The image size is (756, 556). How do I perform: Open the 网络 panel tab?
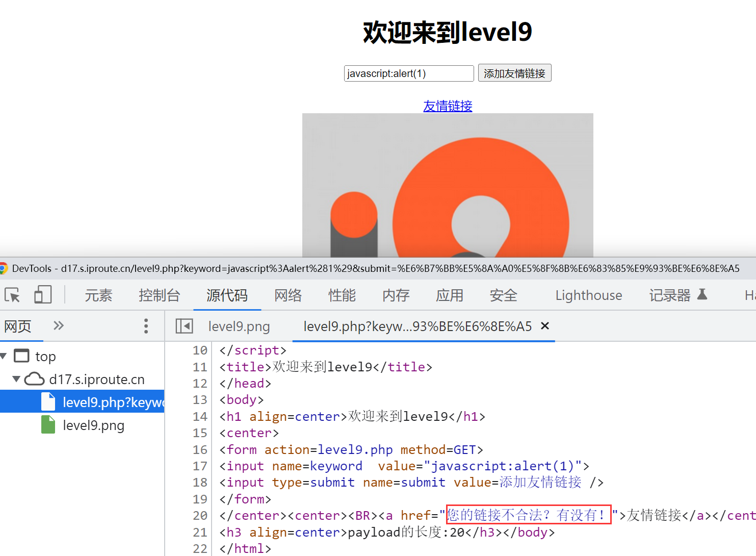point(288,295)
